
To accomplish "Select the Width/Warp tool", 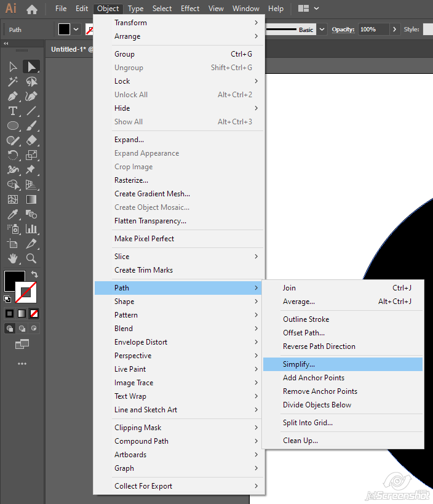I will [13, 170].
